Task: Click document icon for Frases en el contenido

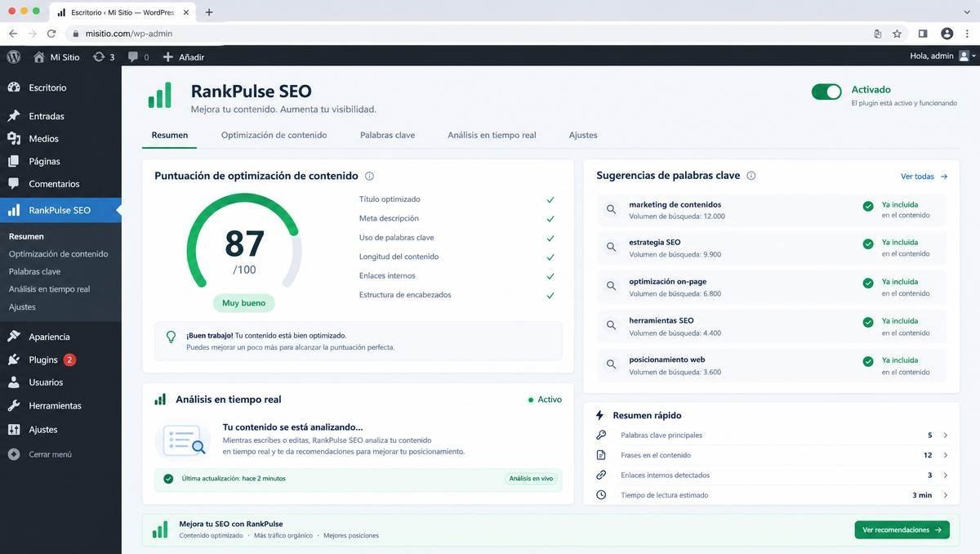Action: click(601, 455)
